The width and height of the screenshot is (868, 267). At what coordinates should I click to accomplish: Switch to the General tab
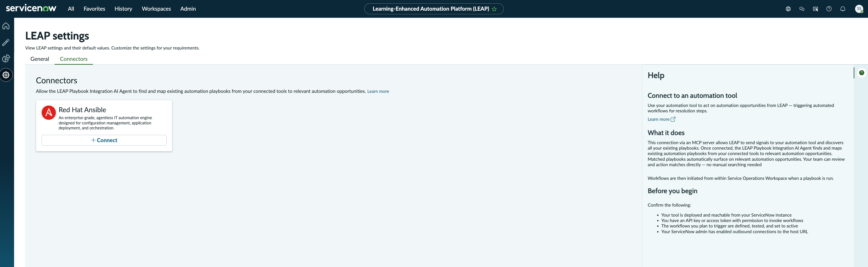(40, 59)
